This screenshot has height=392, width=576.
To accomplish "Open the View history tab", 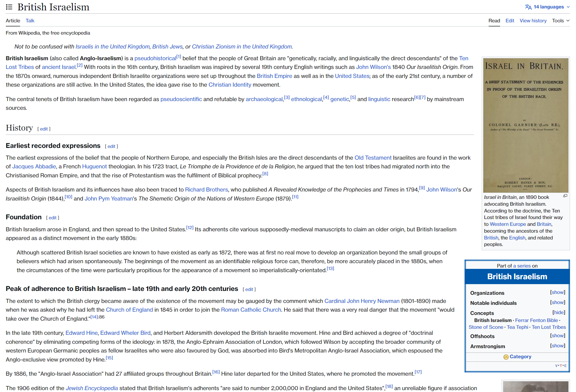I will pos(533,21).
